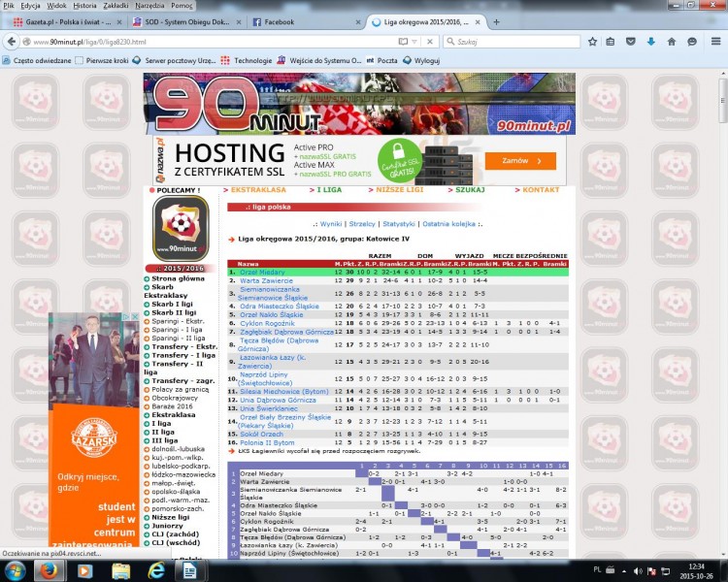The width and height of the screenshot is (728, 582).
Task: Open Firefox from the taskbar
Action: (49, 570)
